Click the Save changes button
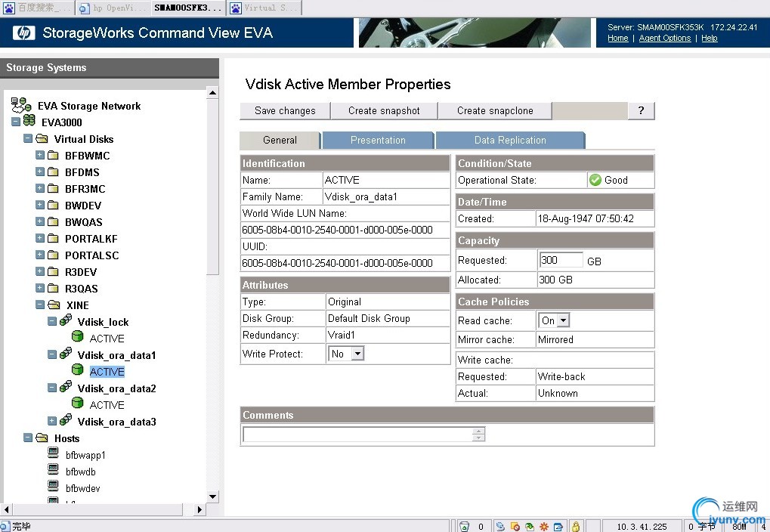 click(286, 110)
